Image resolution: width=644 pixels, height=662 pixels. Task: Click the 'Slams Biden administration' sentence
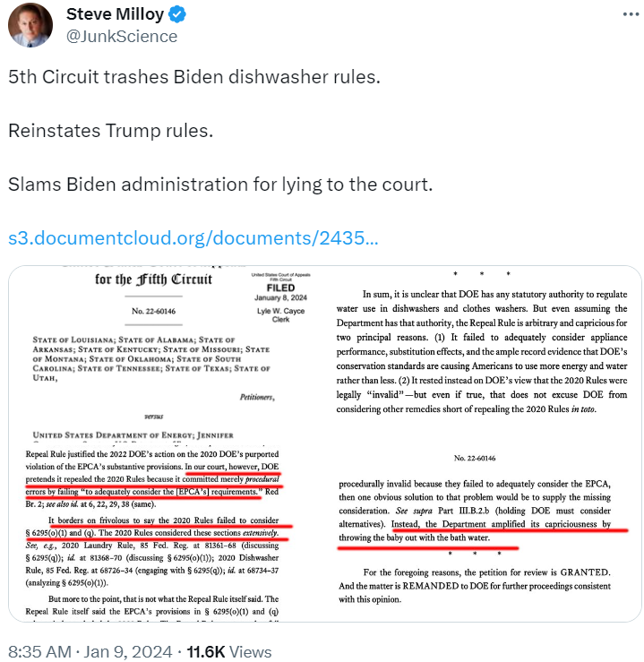(220, 185)
